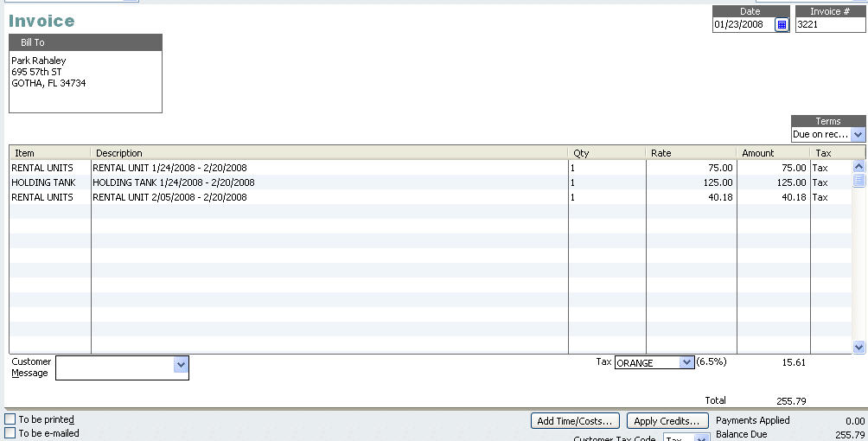Screen dimensions: 868x441
Task: Click the Description column header
Action: tap(329, 153)
